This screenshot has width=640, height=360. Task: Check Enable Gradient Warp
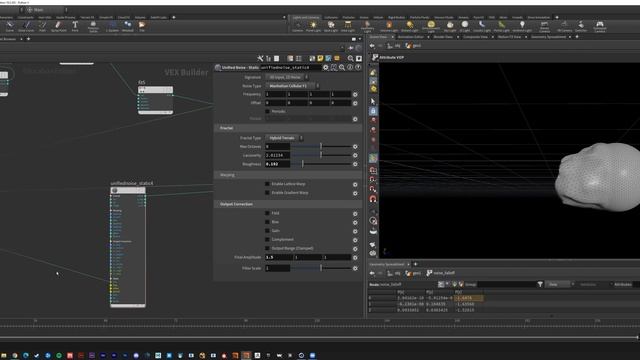pos(267,193)
